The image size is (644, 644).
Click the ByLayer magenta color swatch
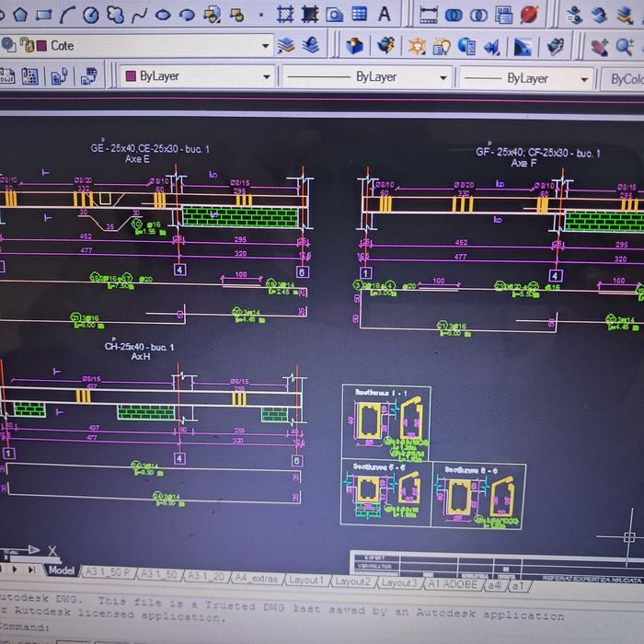pyautogui.click(x=131, y=76)
